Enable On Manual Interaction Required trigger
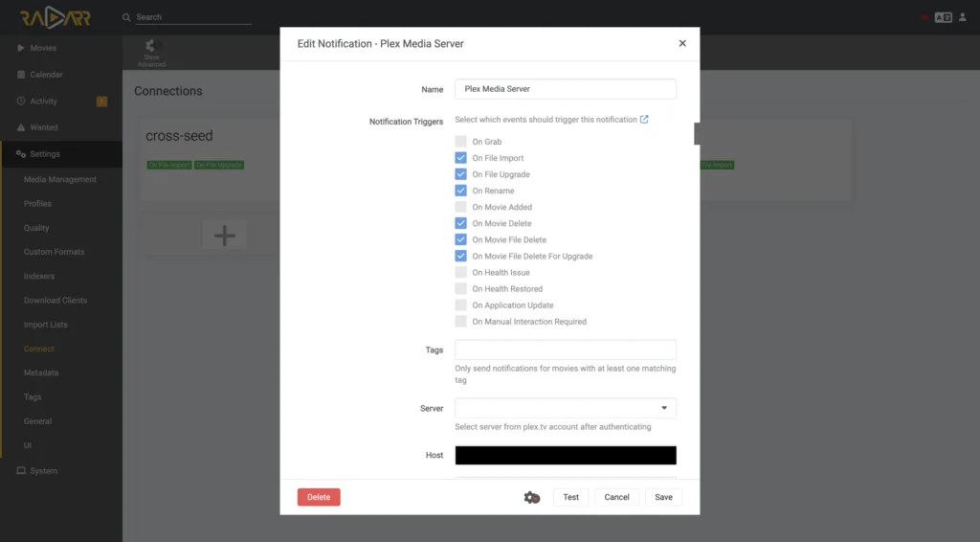 pos(460,321)
